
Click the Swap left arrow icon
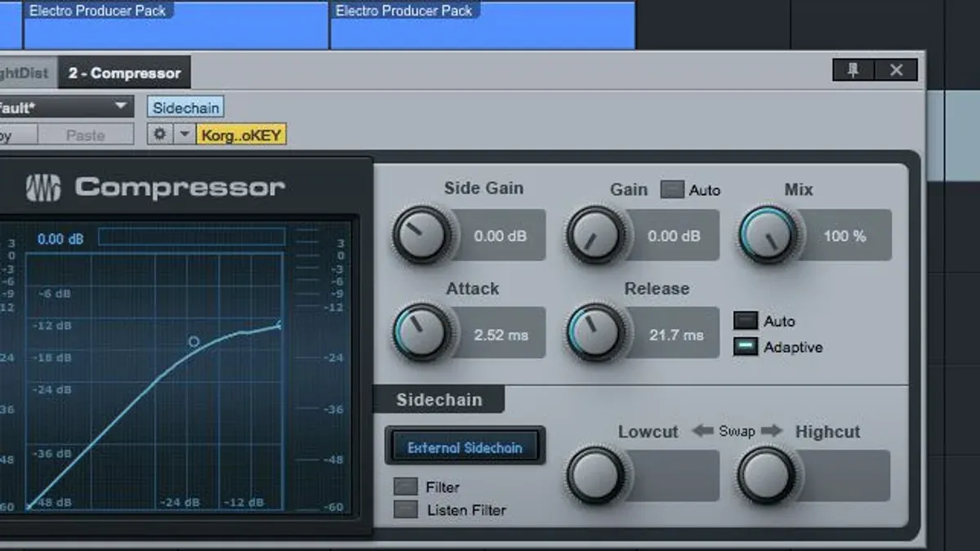[x=702, y=430]
